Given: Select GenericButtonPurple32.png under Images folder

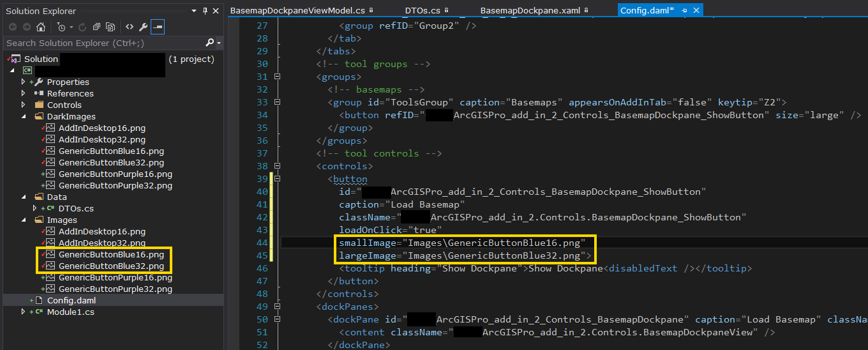Looking at the screenshot, I should [x=116, y=289].
